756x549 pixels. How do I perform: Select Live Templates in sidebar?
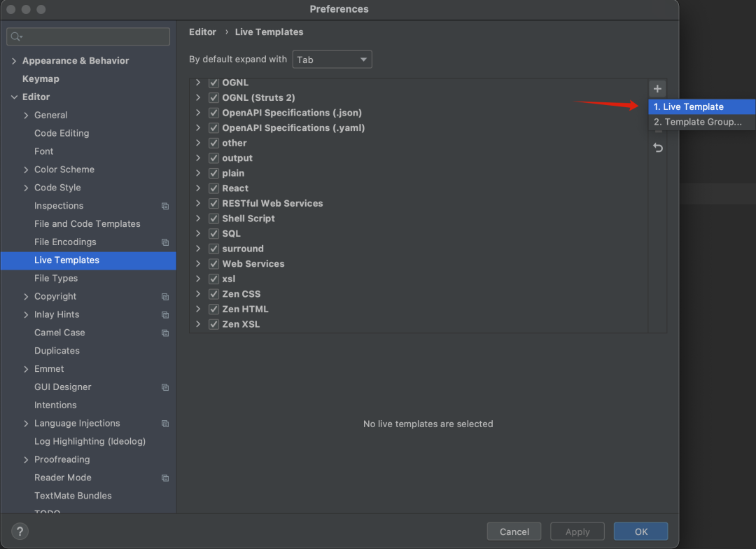[x=88, y=260]
